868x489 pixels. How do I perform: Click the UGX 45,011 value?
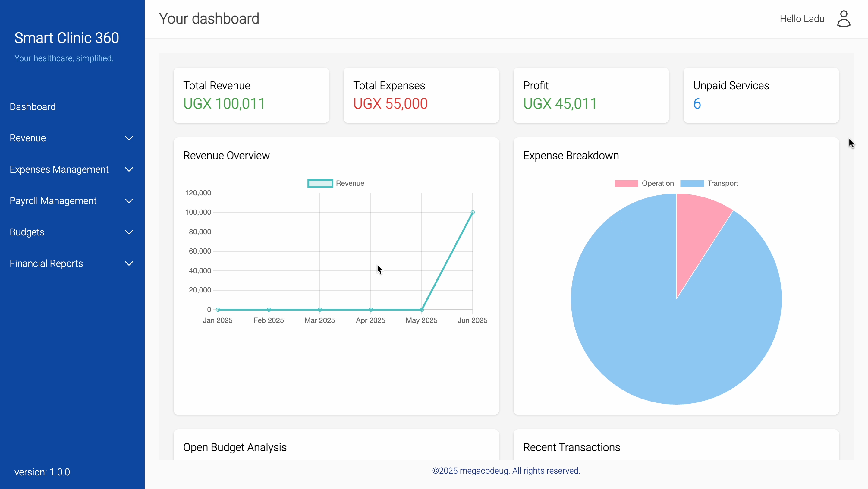point(560,104)
